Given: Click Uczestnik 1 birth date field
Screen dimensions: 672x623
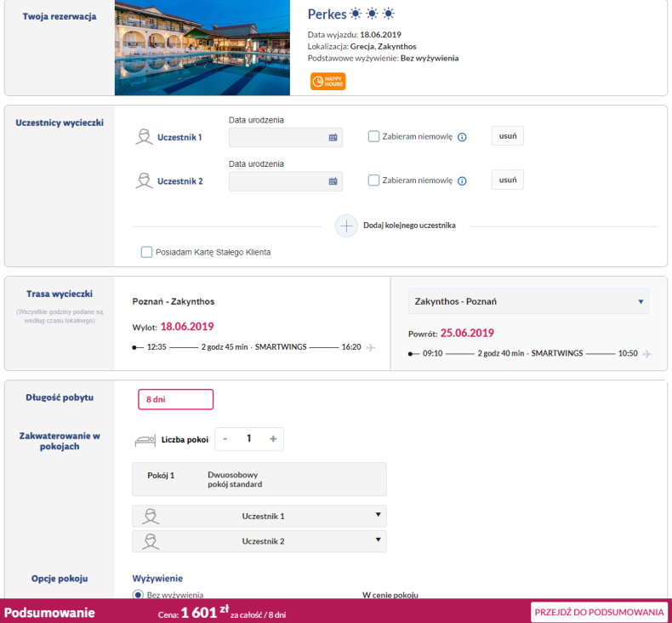Looking at the screenshot, I should 286,138.
